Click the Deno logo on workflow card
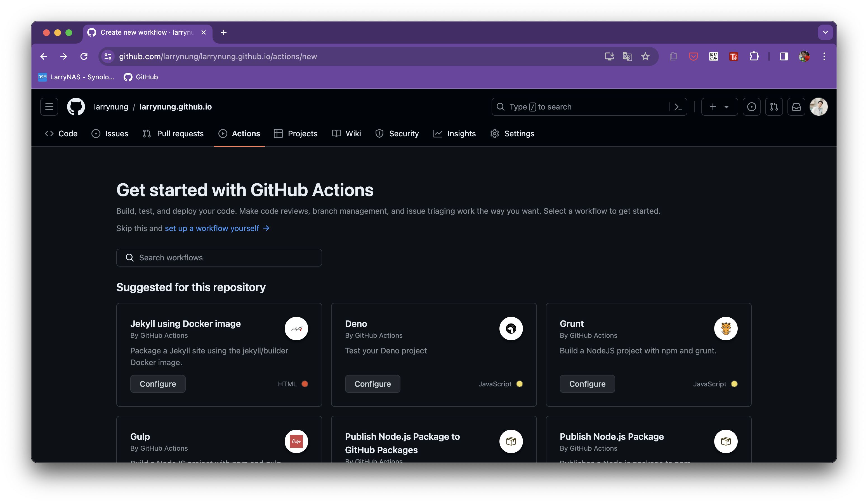The width and height of the screenshot is (868, 504). pyautogui.click(x=511, y=329)
